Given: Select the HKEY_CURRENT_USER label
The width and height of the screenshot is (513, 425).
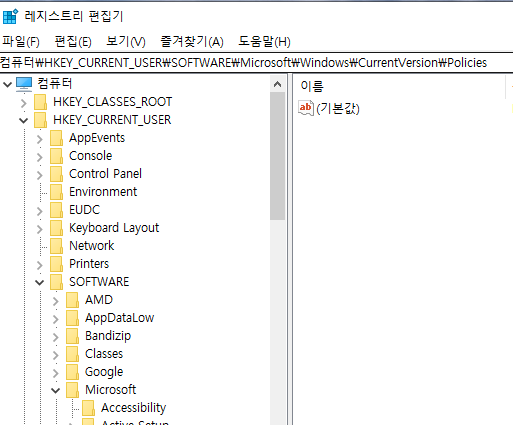Looking at the screenshot, I should tap(112, 120).
